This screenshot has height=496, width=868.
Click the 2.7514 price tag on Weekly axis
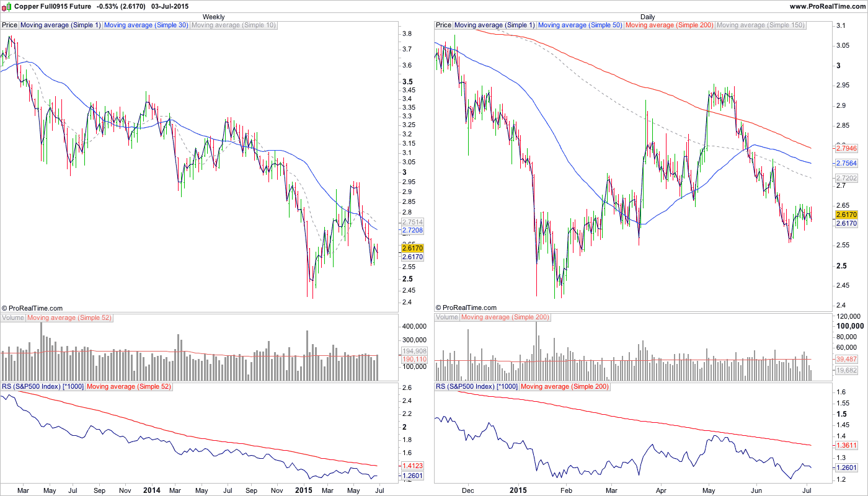click(x=412, y=222)
